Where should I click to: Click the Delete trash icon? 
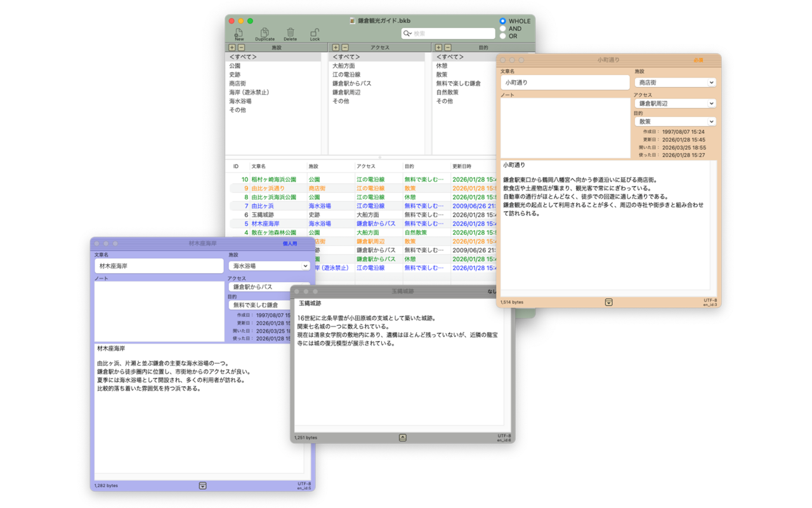pos(290,32)
